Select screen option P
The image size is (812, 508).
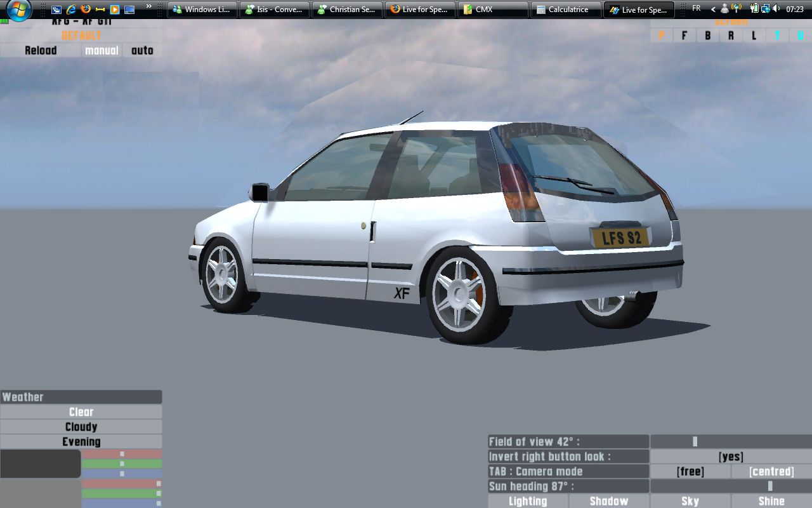(x=662, y=36)
